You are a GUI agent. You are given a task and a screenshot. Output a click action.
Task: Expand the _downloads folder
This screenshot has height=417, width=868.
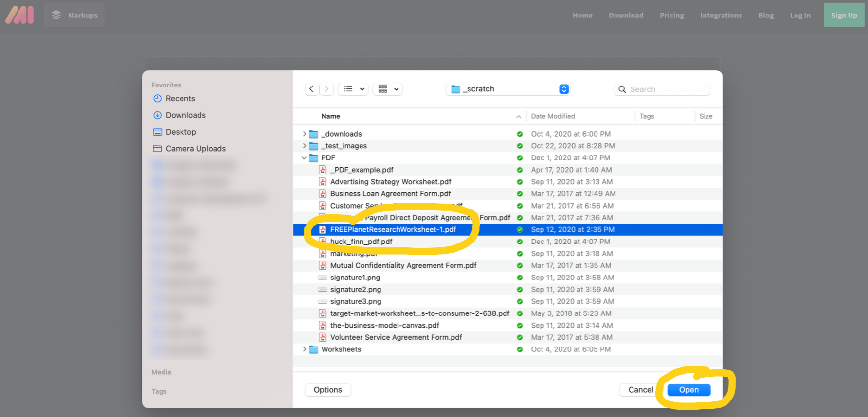coord(304,134)
